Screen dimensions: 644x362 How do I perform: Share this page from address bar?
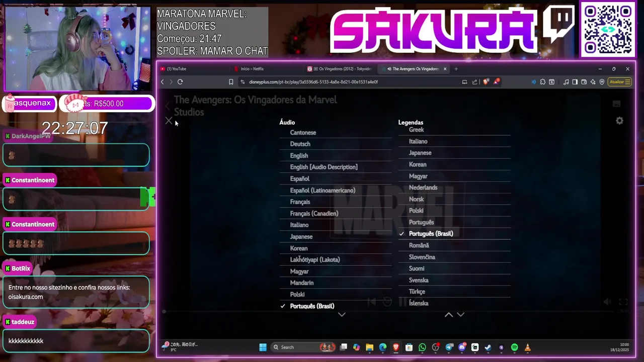(474, 82)
